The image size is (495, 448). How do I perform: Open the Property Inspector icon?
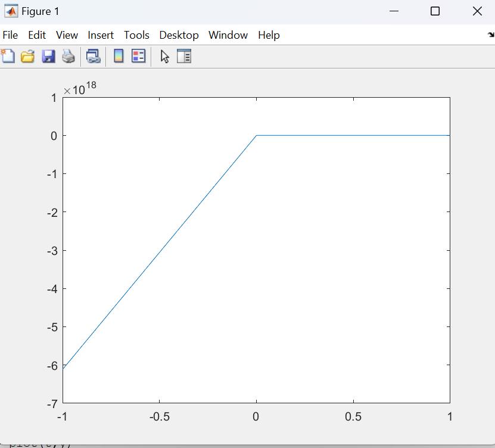coord(184,57)
